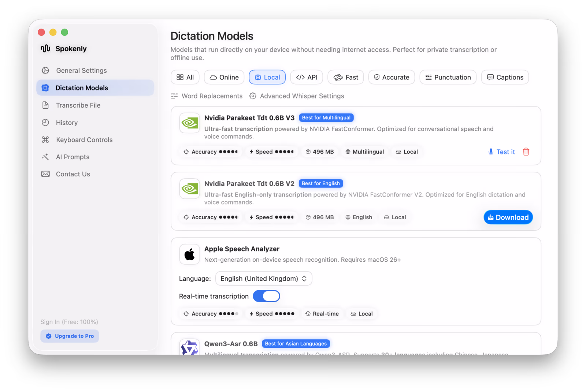Open Contact Us in the sidebar
This screenshot has width=586, height=392.
tap(95, 174)
